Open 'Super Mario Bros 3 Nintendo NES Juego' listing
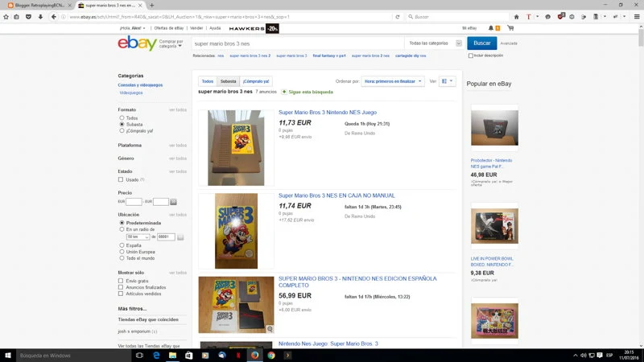 click(327, 113)
